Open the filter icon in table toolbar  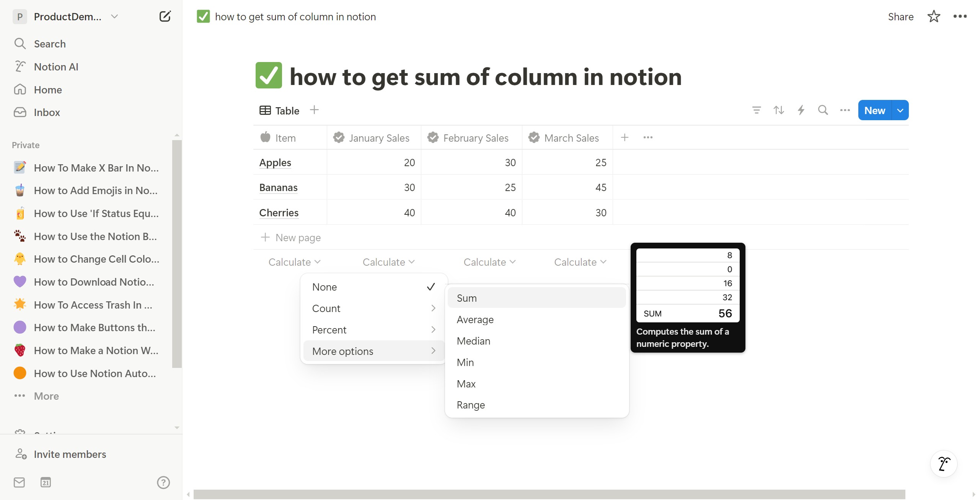point(756,110)
